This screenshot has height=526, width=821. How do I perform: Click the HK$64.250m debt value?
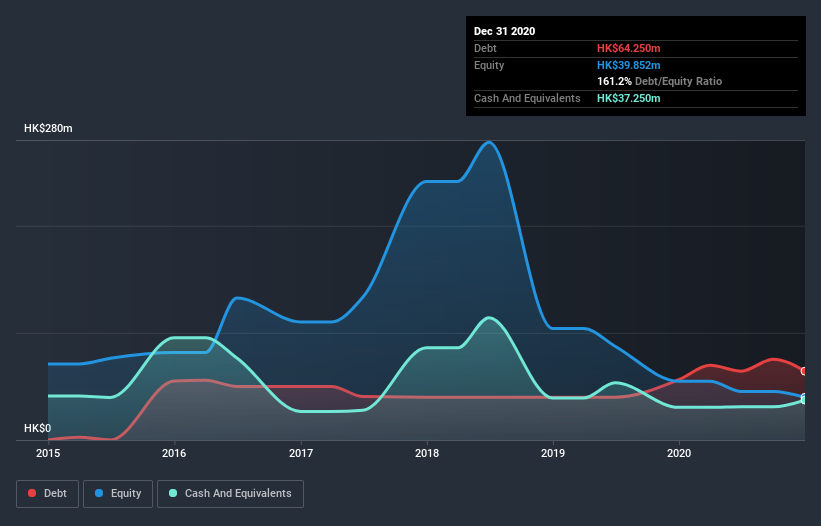click(628, 48)
